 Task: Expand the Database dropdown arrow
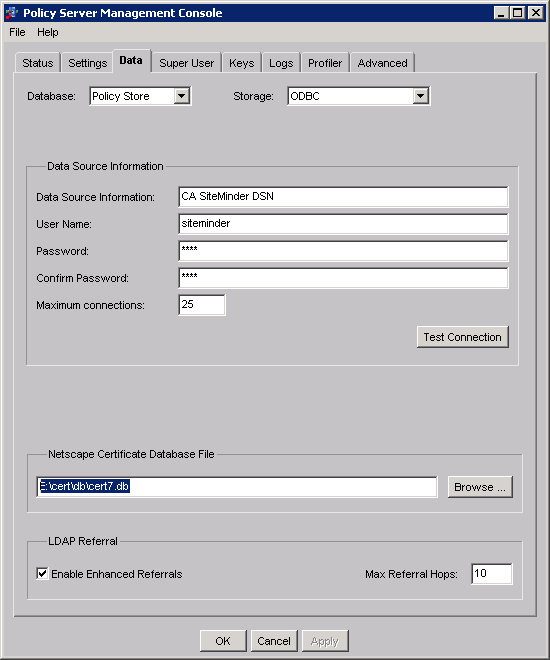point(181,96)
